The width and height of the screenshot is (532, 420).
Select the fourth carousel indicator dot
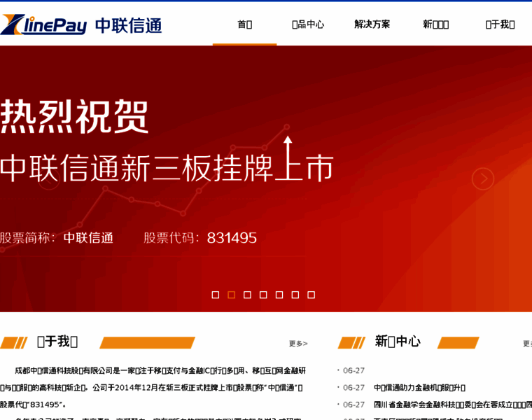pos(263,295)
